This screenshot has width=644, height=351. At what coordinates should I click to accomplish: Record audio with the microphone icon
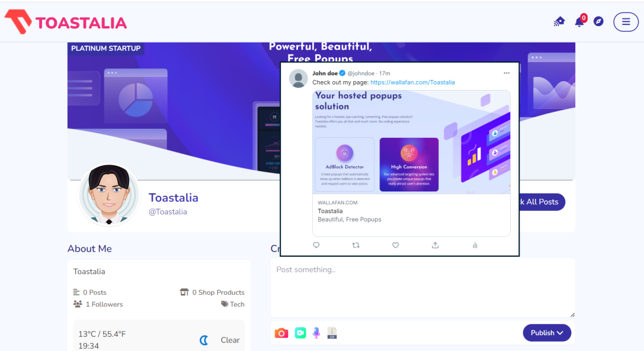(x=316, y=333)
